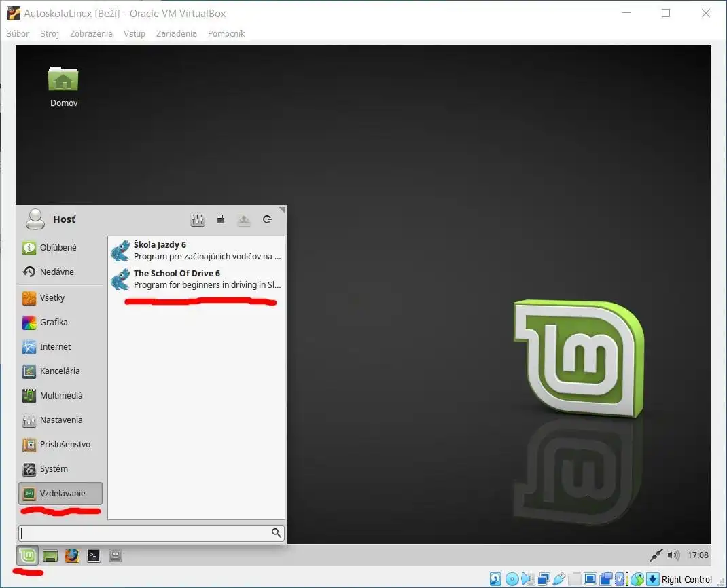Open the Vstup menu
727x588 pixels.
coord(135,33)
